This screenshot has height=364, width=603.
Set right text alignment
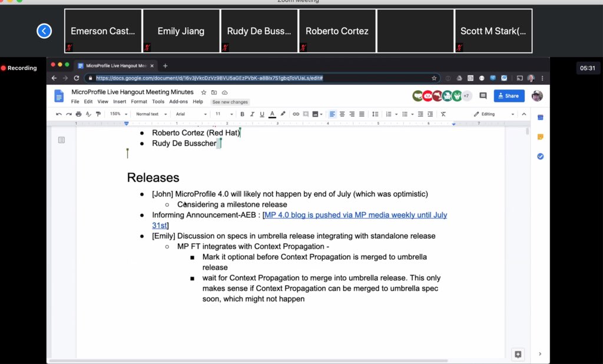point(352,114)
